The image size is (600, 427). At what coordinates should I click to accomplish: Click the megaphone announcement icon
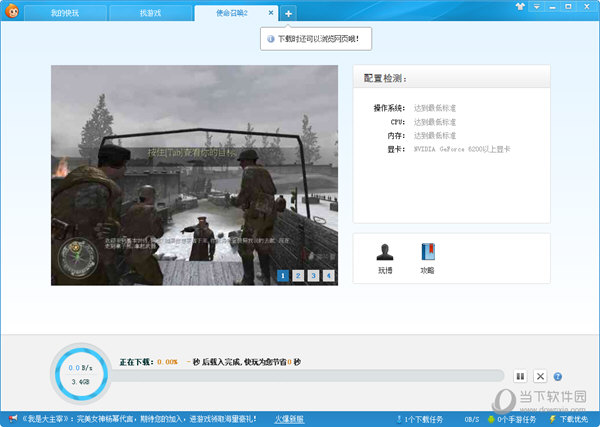coord(13,419)
